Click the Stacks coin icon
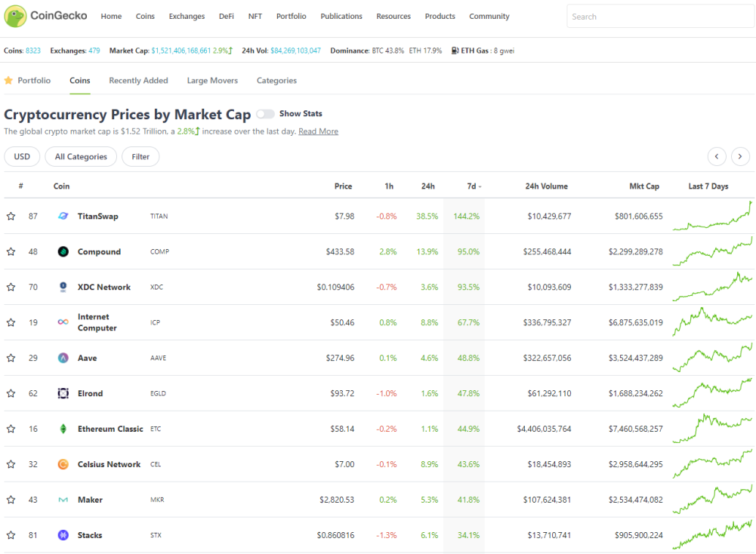This screenshot has height=554, width=756. pos(63,535)
